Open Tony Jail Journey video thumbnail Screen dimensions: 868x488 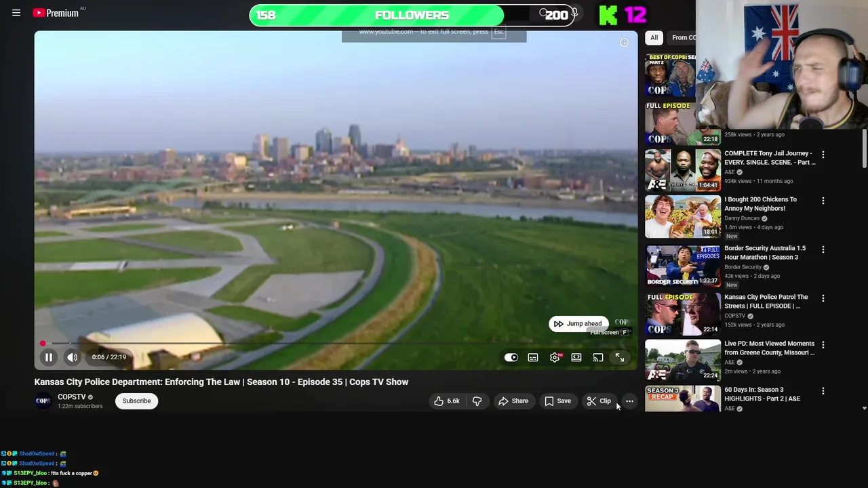(683, 170)
